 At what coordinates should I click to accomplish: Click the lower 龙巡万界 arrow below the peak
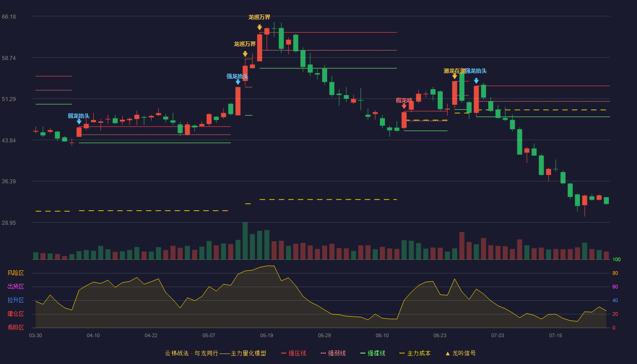pos(245,54)
